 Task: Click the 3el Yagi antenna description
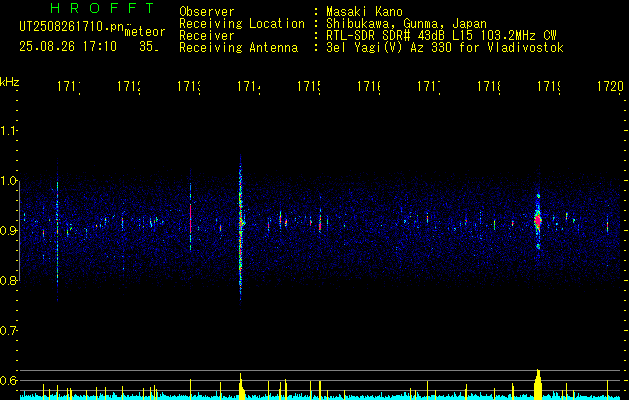[x=445, y=48]
